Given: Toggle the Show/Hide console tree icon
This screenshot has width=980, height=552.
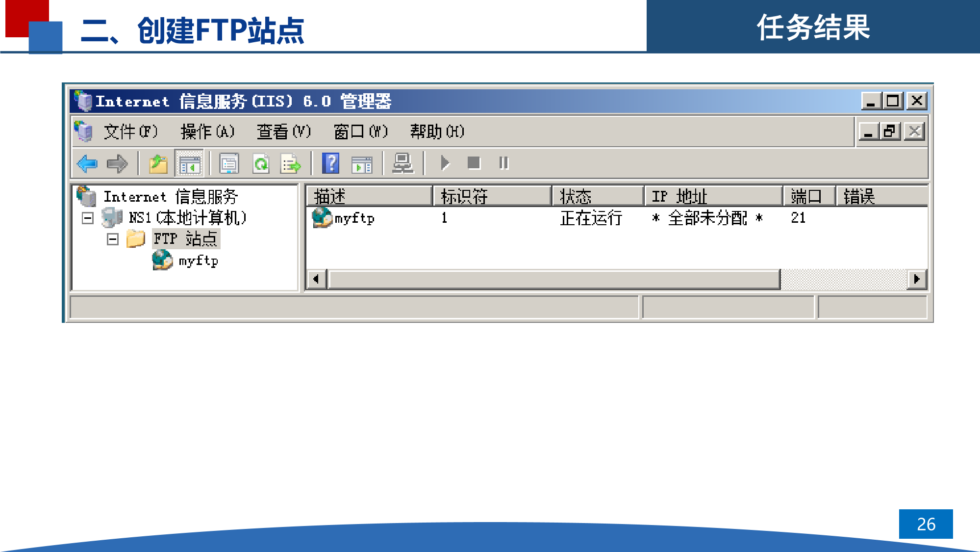Looking at the screenshot, I should click(x=189, y=163).
